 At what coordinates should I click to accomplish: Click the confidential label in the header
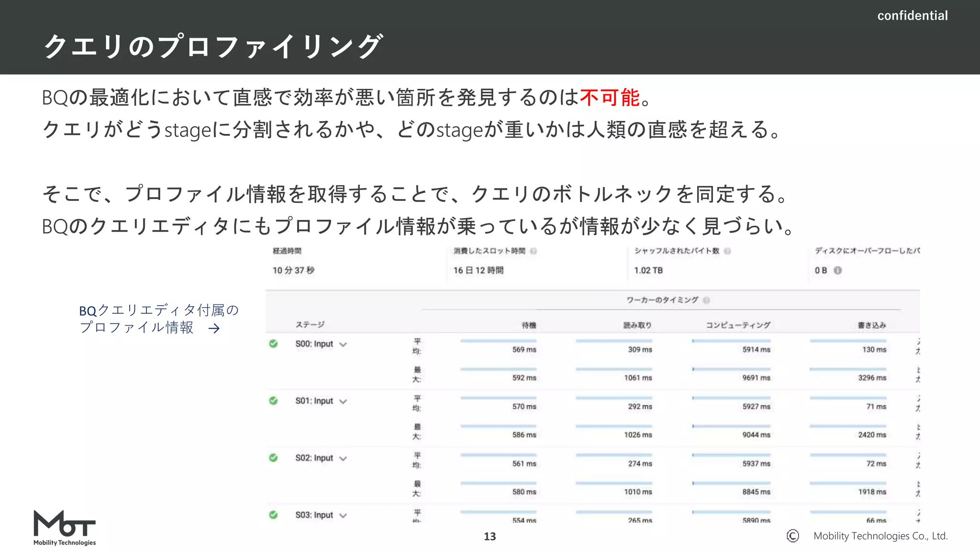(913, 15)
